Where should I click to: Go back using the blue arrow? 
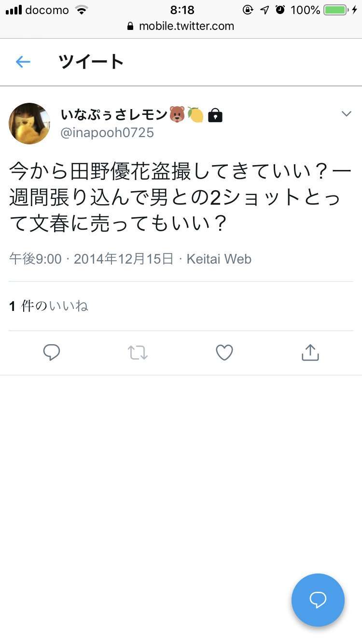23,62
